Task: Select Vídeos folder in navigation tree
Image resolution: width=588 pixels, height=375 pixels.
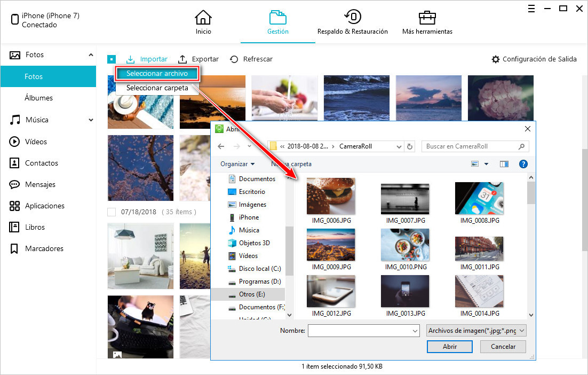Action: click(x=243, y=256)
